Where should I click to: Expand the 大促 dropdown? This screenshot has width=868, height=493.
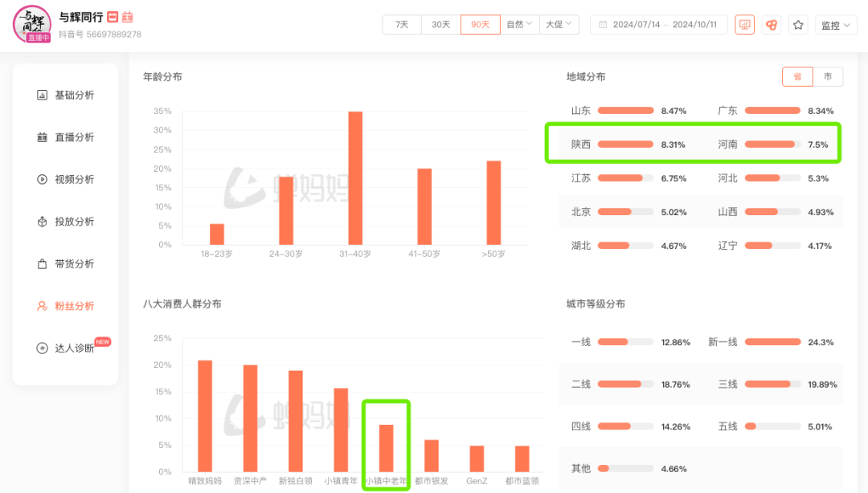(x=559, y=24)
